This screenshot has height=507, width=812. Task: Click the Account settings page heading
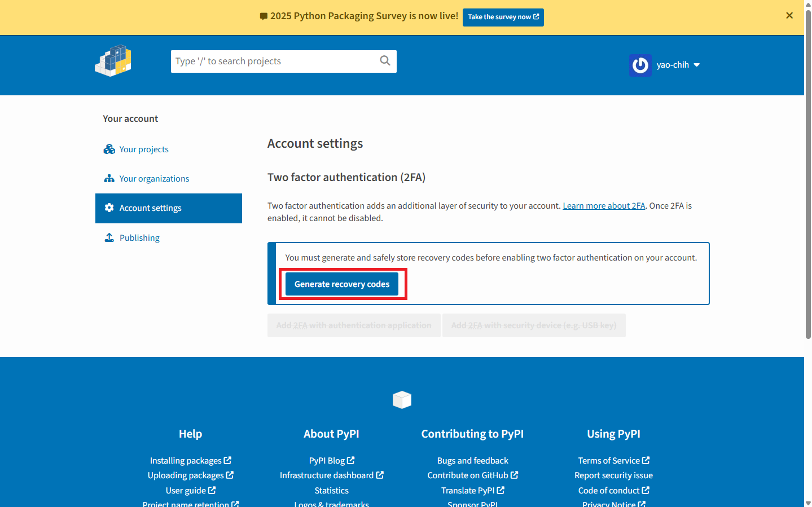(315, 144)
